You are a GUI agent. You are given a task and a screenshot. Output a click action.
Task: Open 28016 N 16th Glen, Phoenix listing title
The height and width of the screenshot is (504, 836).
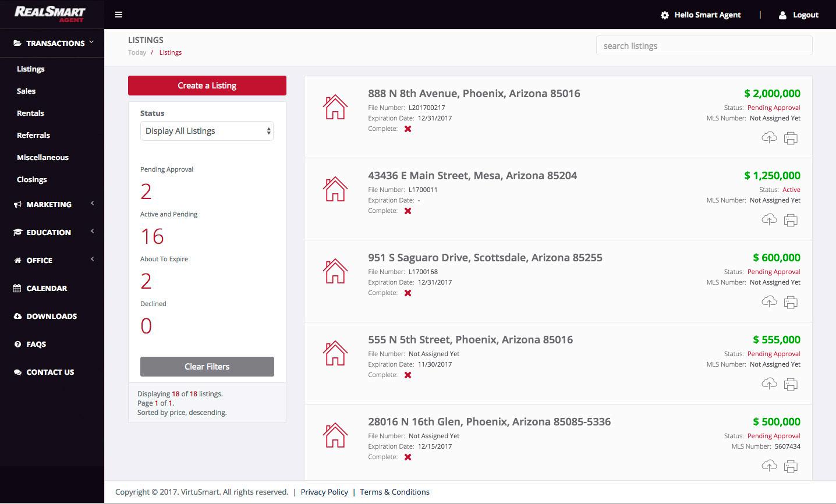coord(490,421)
